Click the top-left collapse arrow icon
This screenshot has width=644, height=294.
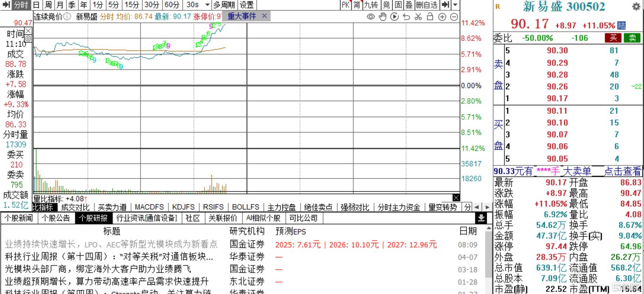[6, 5]
